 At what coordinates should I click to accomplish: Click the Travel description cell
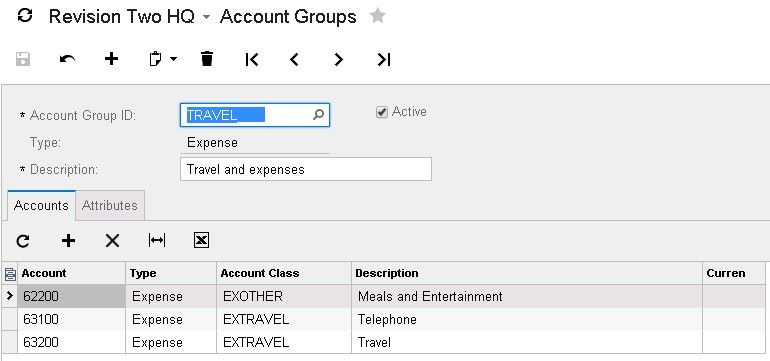coord(527,342)
